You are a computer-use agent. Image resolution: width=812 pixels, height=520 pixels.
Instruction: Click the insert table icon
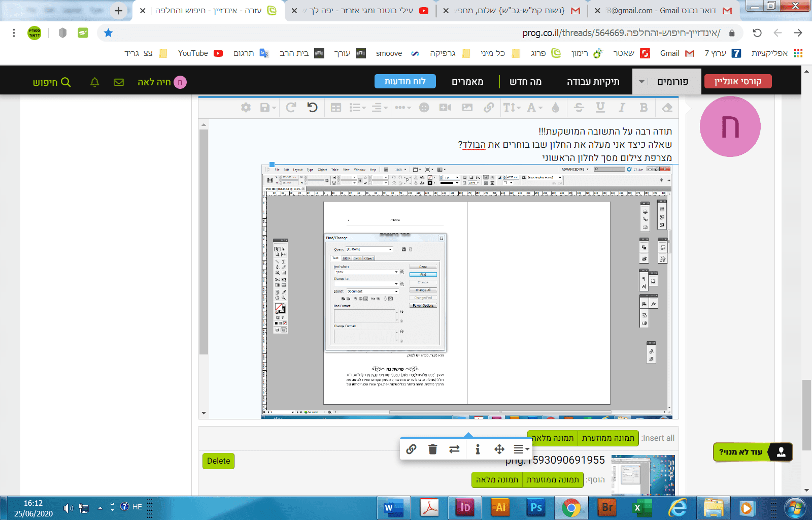pos(335,107)
